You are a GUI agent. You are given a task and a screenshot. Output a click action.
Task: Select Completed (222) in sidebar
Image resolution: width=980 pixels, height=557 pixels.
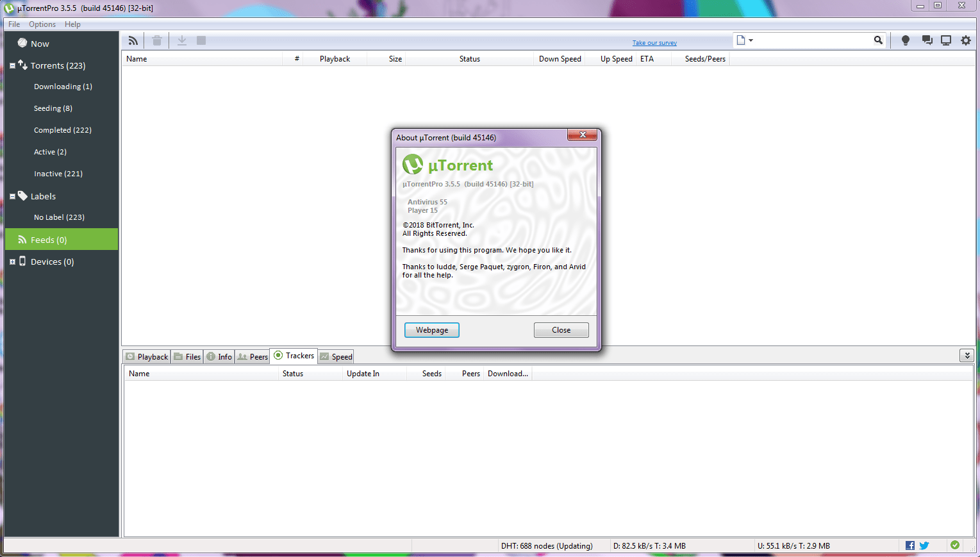click(62, 130)
